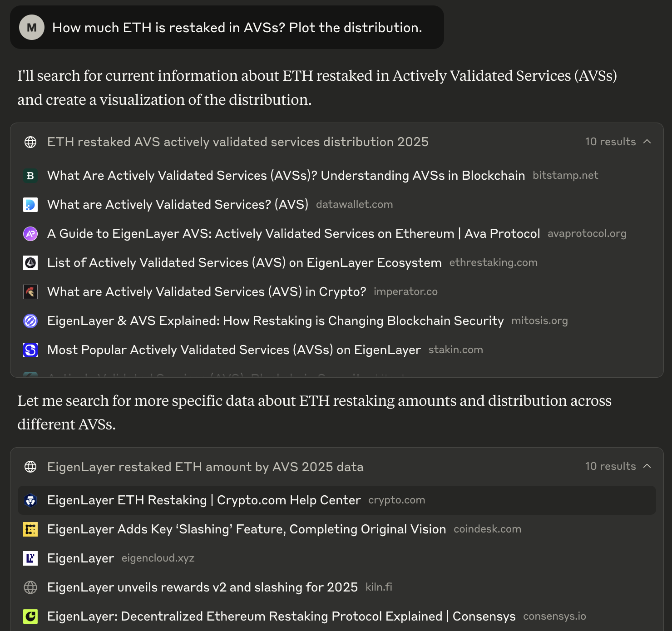Click the Consensys green favicon
The width and height of the screenshot is (672, 631).
(30, 616)
